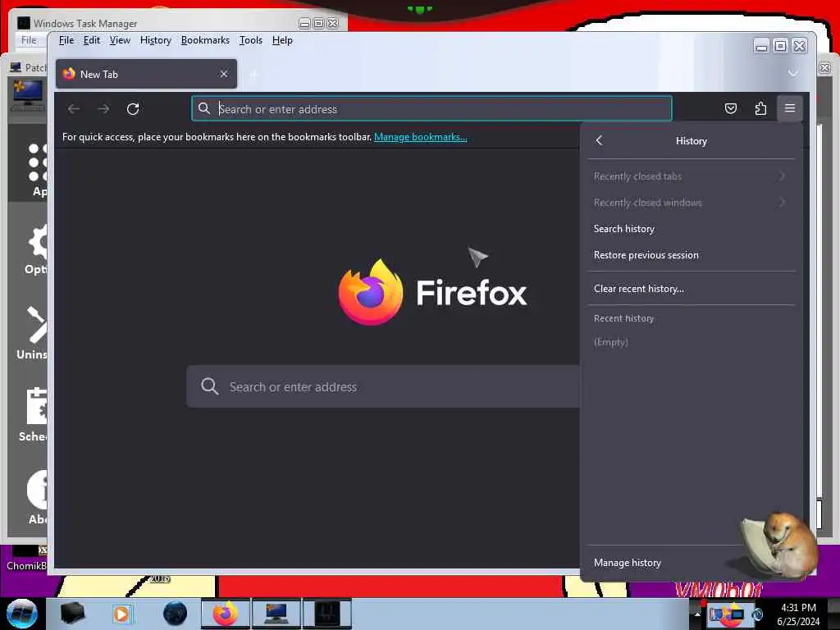Open the File menu in Windows Task Manager
Screen dimensions: 840x630
29,40
